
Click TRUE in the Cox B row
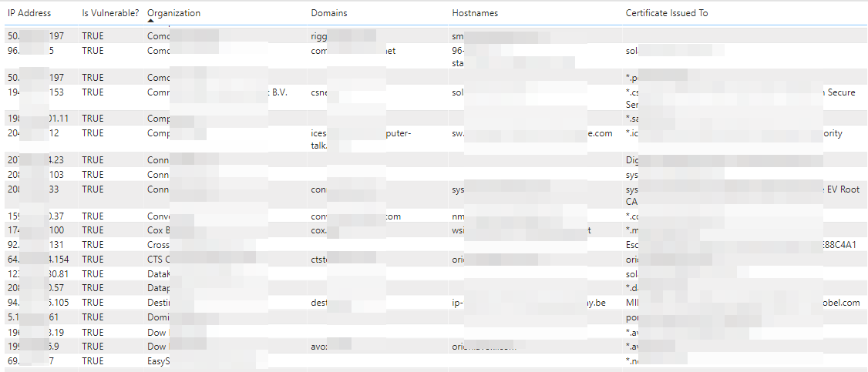click(x=93, y=230)
